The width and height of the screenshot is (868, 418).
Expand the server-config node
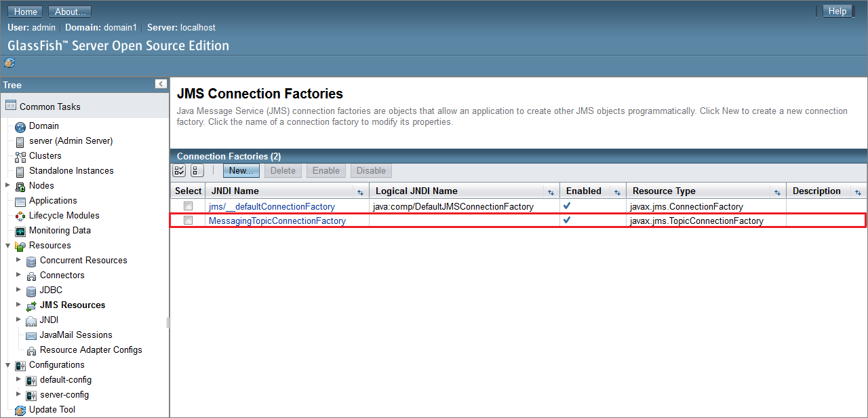(18, 394)
